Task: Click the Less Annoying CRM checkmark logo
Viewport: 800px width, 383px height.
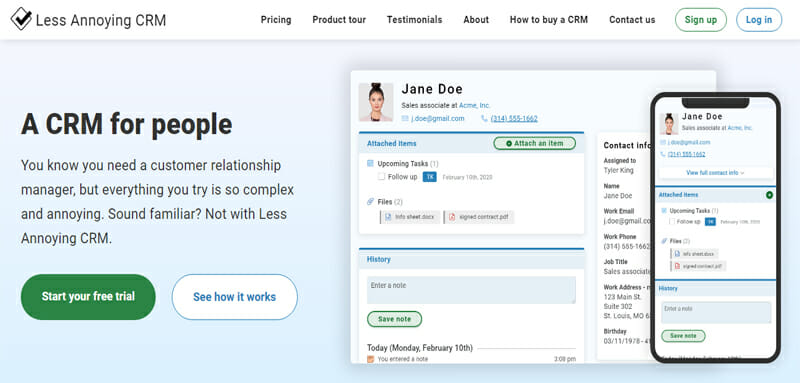Action: [x=21, y=18]
